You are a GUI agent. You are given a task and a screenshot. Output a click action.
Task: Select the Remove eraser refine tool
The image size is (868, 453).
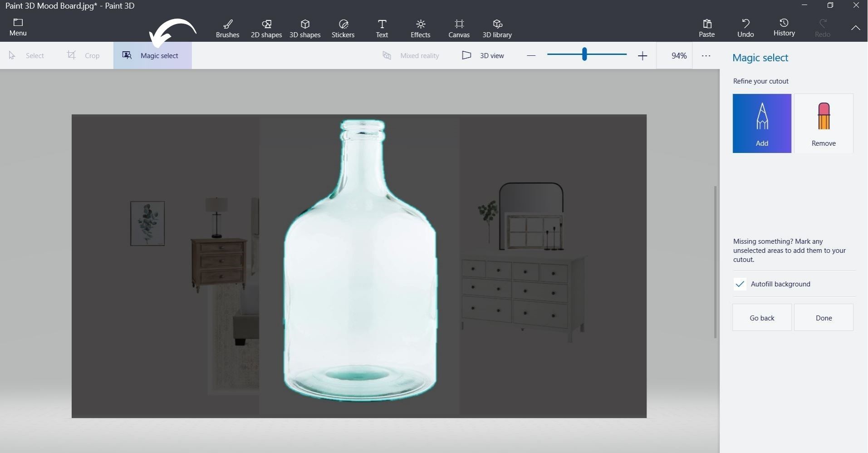click(x=824, y=123)
